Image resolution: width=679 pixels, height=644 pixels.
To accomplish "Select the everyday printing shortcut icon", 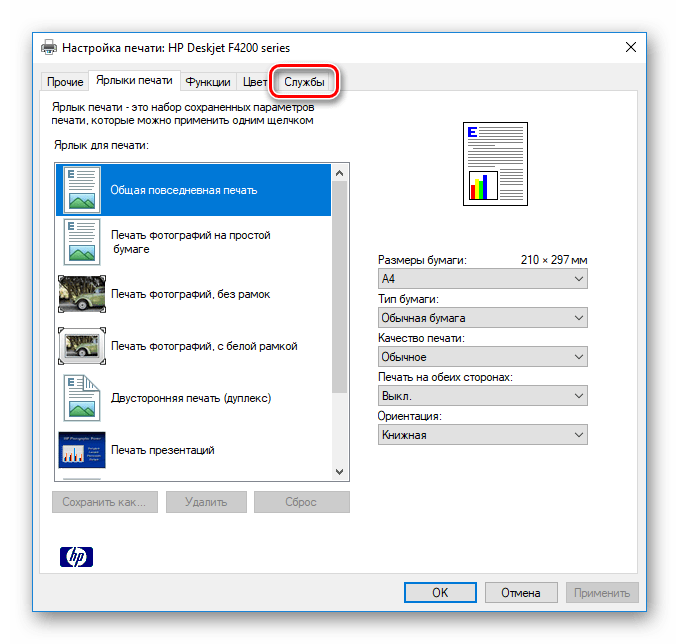I will (x=82, y=189).
